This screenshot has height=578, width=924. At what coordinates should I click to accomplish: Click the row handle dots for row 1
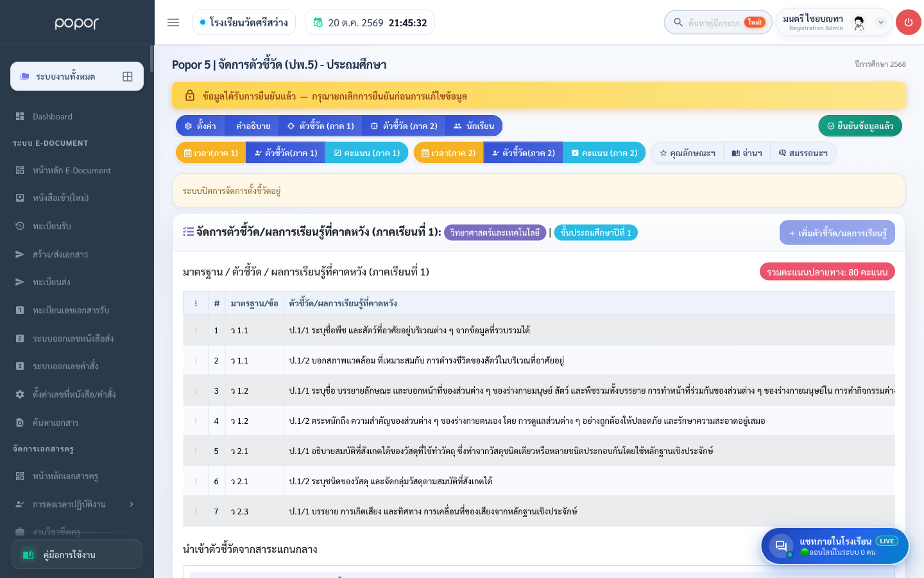point(196,330)
